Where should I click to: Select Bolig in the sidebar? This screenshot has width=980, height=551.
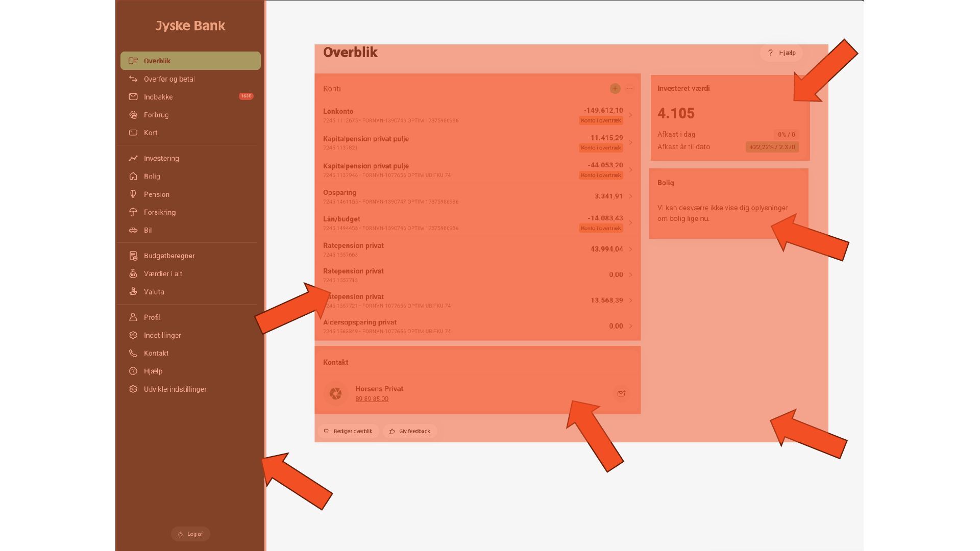(x=152, y=176)
